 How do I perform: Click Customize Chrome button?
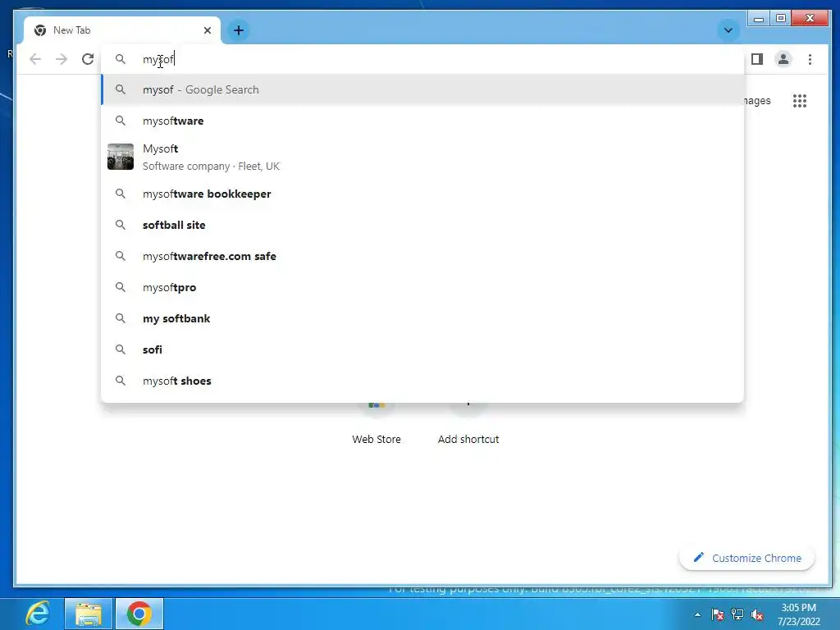746,558
